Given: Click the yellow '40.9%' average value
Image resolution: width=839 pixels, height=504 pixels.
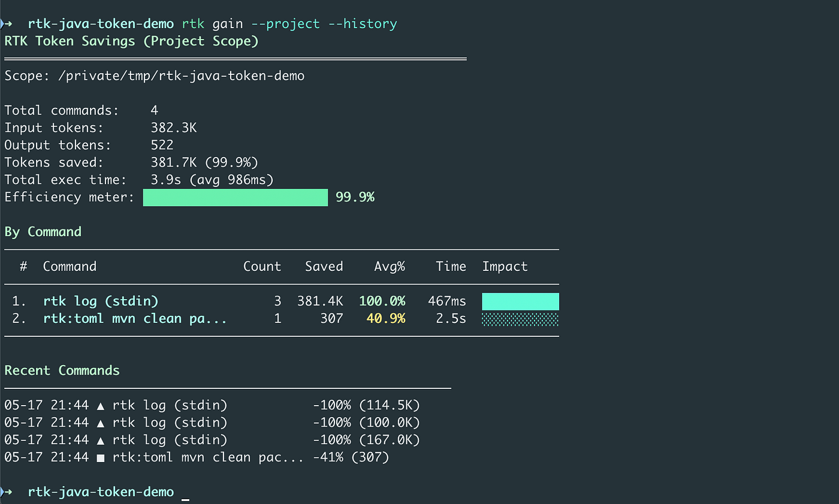Looking at the screenshot, I should point(385,319).
